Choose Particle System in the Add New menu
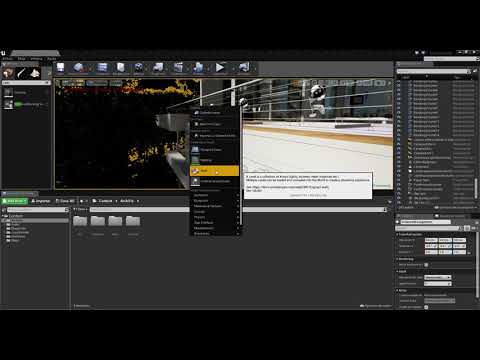Viewport: 480px width, 360px height. 214,181
